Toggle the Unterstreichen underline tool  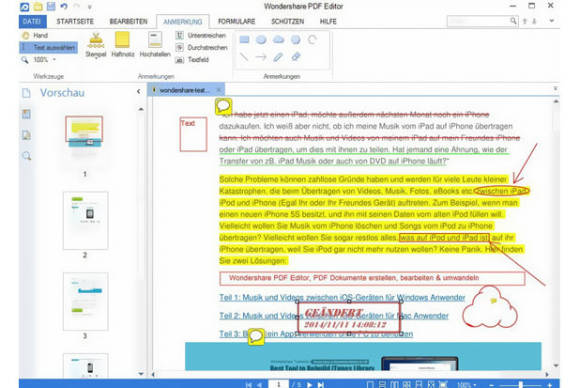point(201,36)
